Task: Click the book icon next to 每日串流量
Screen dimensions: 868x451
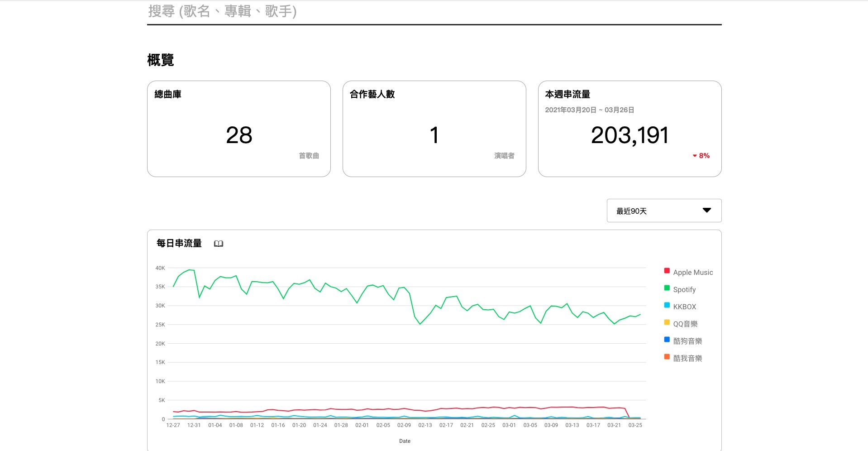Action: pyautogui.click(x=219, y=244)
